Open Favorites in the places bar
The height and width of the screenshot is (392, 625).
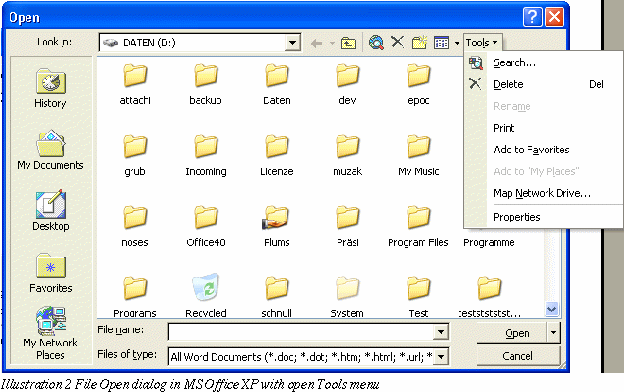click(51, 273)
